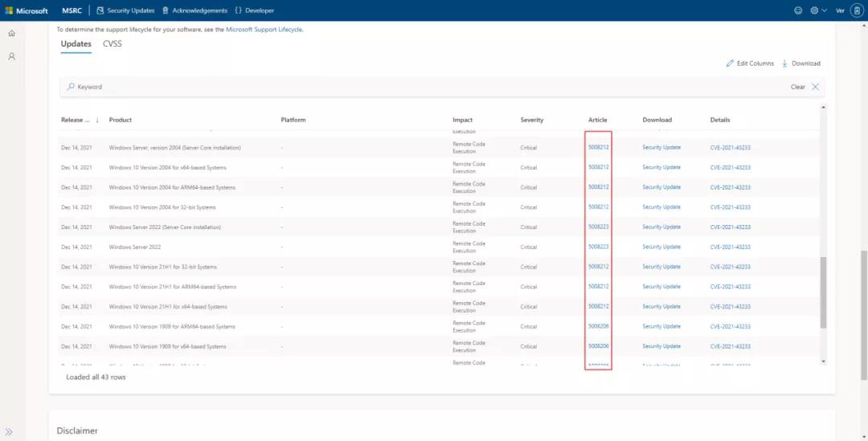This screenshot has height=441, width=868.
Task: Expand the left sidebar with double chevrons
Action: tap(9, 431)
